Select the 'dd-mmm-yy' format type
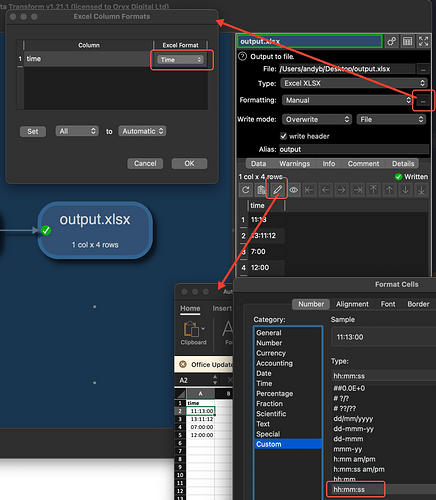The height and width of the screenshot is (500, 436). [x=353, y=429]
